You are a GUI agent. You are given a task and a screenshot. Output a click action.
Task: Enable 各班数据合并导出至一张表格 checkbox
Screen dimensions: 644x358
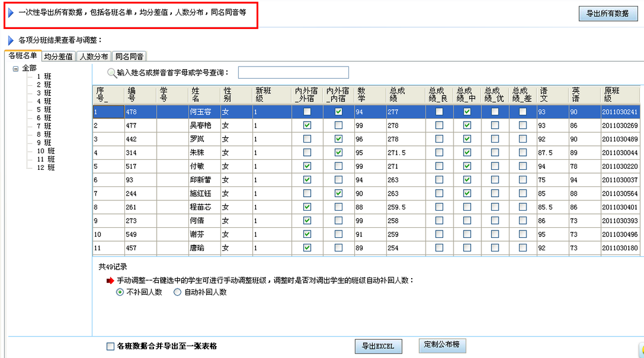pos(111,346)
